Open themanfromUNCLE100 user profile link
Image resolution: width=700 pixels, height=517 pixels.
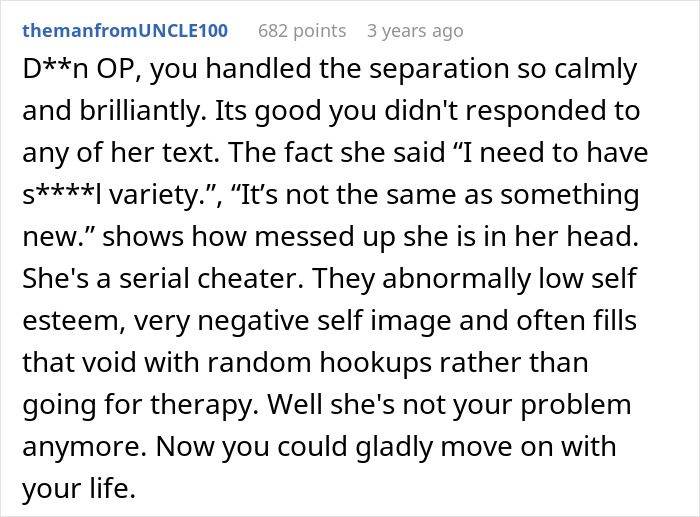point(125,31)
